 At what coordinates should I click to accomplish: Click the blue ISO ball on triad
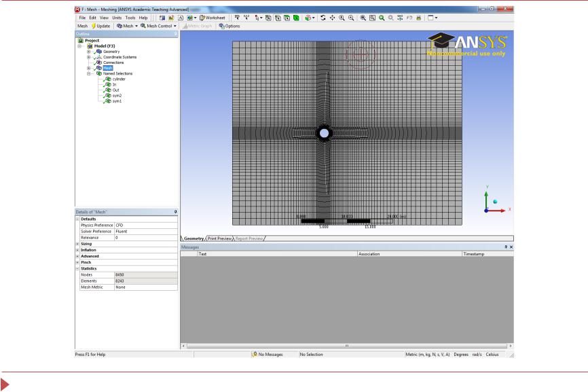point(495,202)
